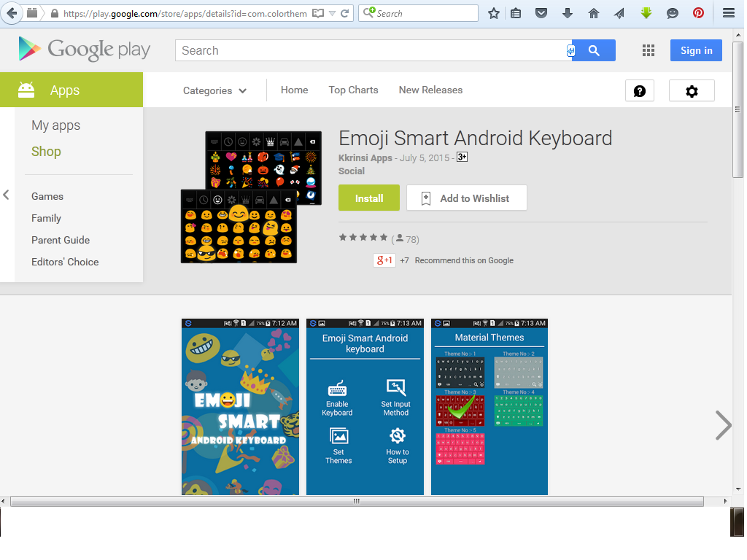The height and width of the screenshot is (560, 747).
Task: Click the horizontal page scrollbar
Action: click(357, 501)
